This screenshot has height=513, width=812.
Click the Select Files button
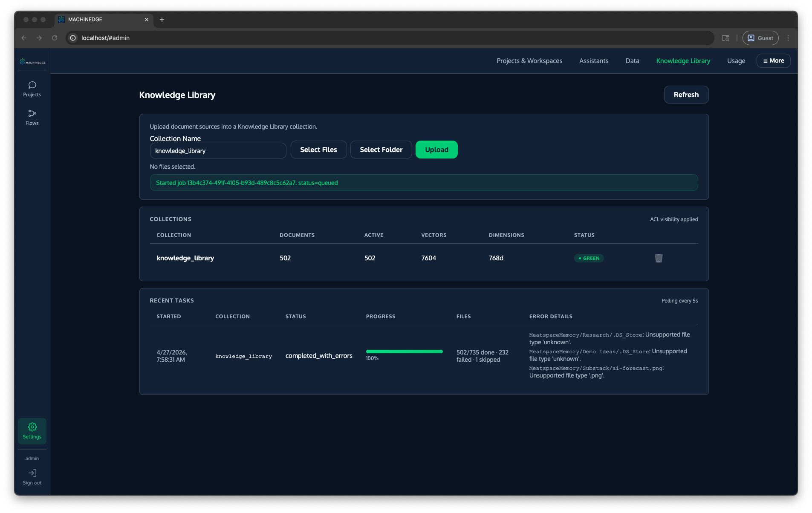click(x=318, y=150)
